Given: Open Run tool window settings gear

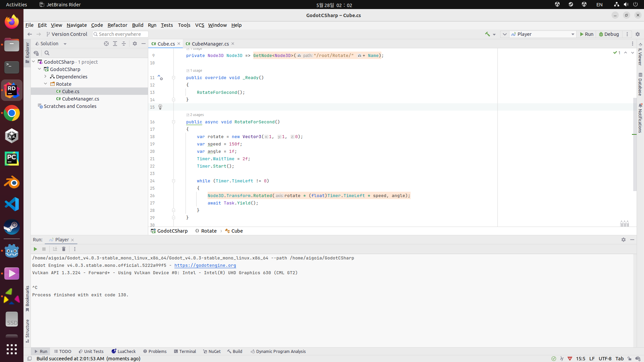Looking at the screenshot, I should [x=624, y=240].
